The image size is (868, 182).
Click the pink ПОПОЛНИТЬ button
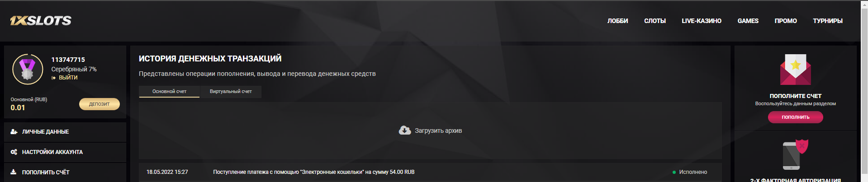pyautogui.click(x=795, y=117)
